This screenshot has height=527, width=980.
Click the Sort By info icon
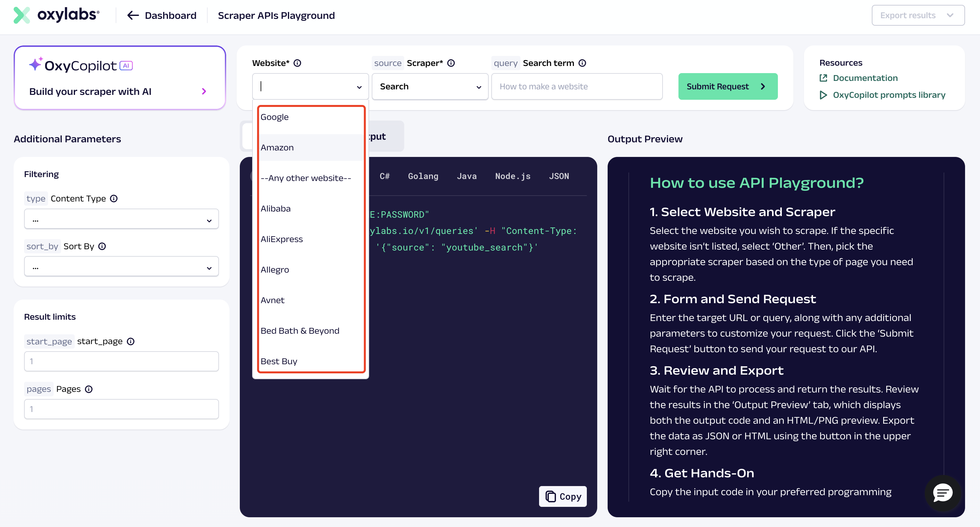pyautogui.click(x=102, y=247)
